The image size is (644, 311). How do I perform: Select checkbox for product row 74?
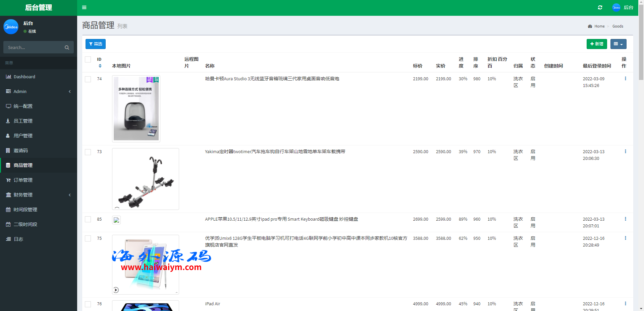(88, 79)
